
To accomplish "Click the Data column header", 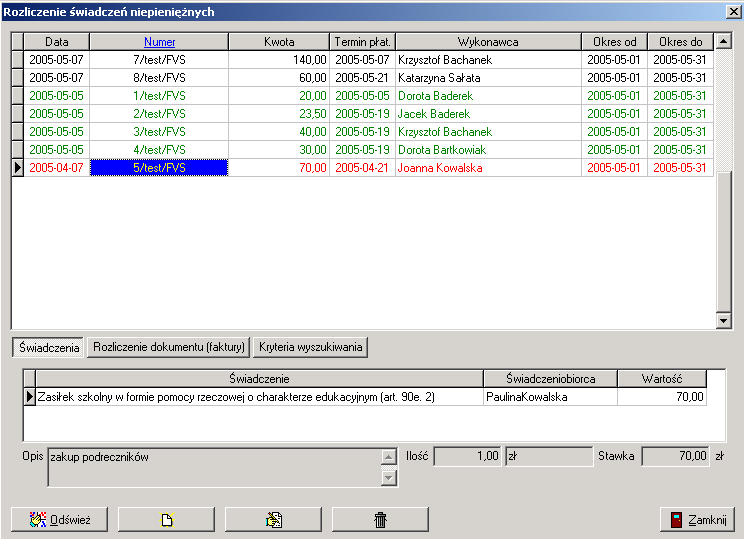I will click(x=56, y=42).
